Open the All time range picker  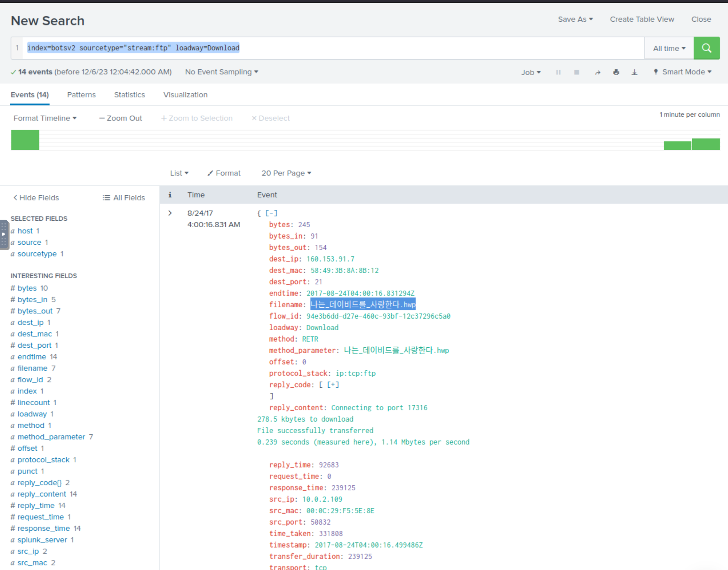(669, 48)
